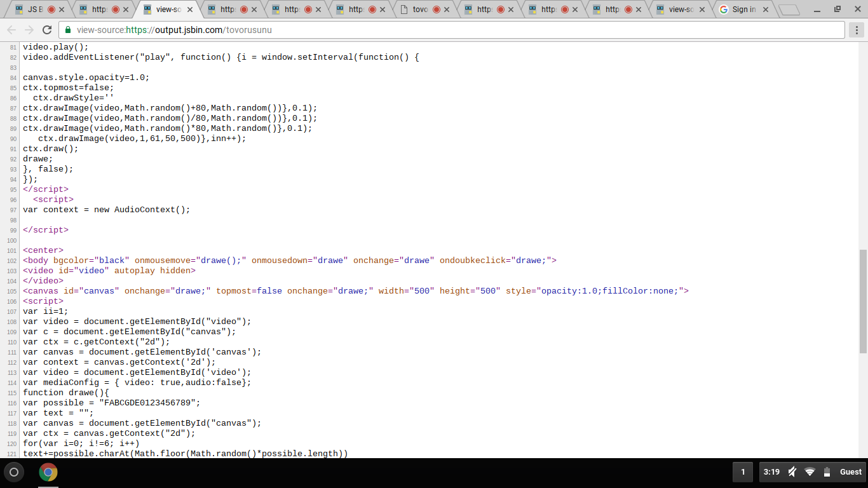Click the Wi-Fi icon in system tray
Viewport: 868px width, 488px height.
810,472
